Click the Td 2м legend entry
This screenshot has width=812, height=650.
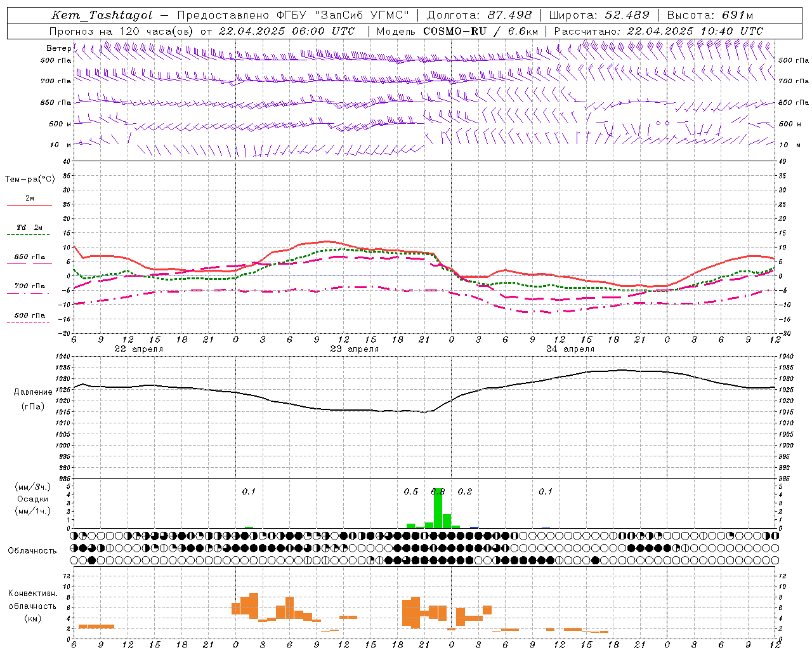click(x=29, y=227)
